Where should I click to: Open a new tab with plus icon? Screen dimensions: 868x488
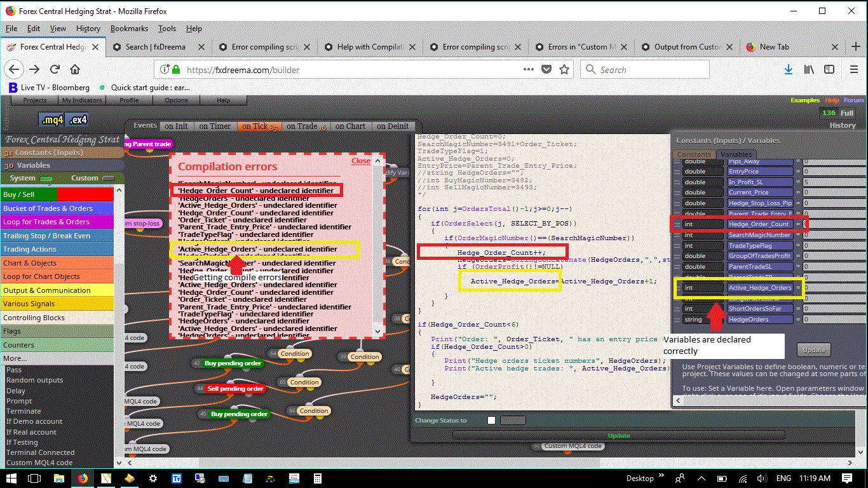[856, 46]
